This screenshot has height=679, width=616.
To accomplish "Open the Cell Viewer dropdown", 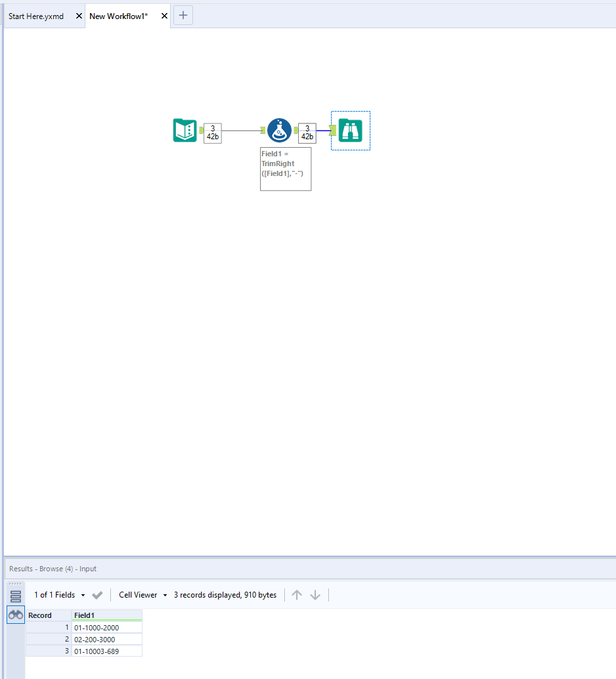I will click(x=140, y=594).
